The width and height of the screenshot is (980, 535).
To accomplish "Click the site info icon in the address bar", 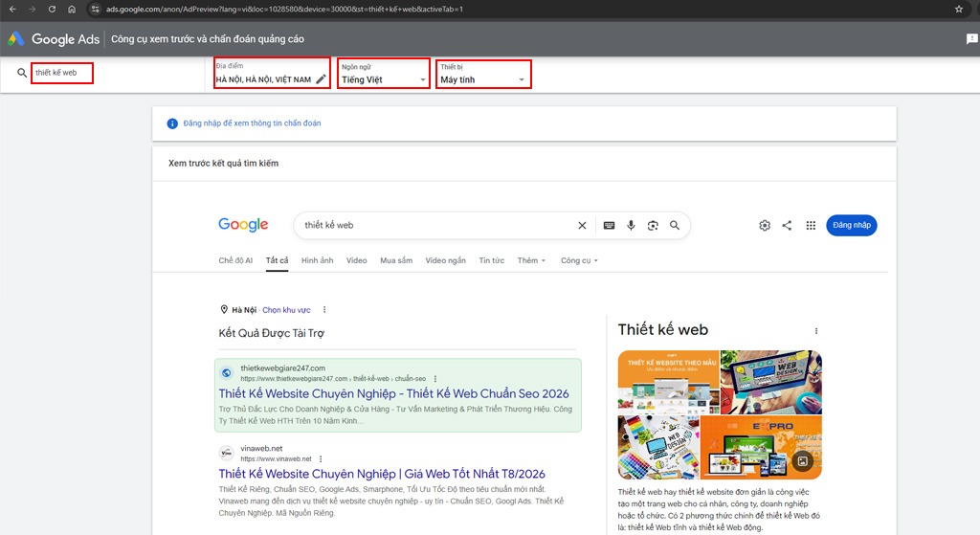I will coord(95,10).
